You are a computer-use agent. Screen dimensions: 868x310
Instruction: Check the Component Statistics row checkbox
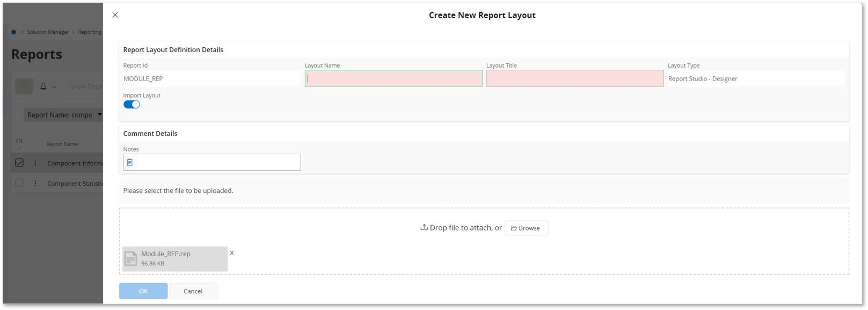point(19,183)
